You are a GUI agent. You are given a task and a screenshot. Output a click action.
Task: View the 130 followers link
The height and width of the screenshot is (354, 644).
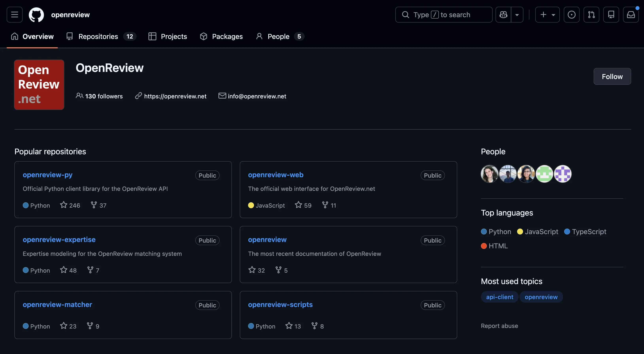[x=99, y=96]
